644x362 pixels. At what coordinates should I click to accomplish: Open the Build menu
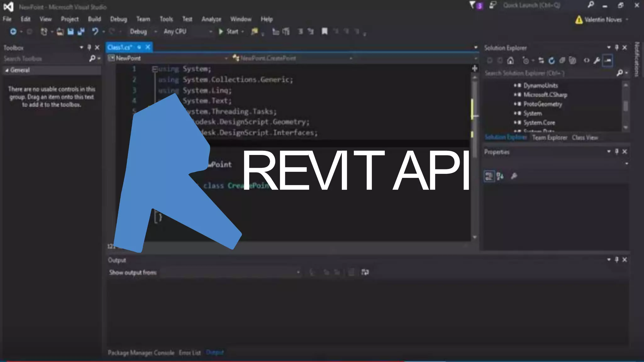[x=94, y=19]
